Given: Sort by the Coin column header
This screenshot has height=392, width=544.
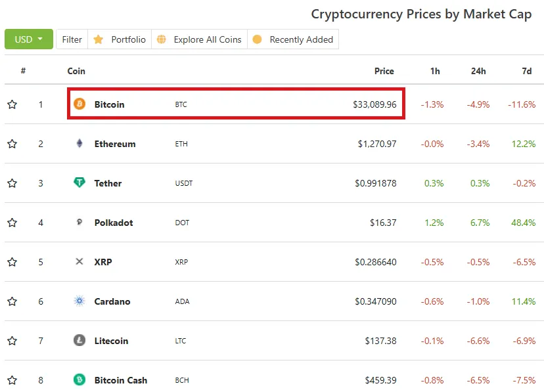Looking at the screenshot, I should [x=76, y=71].
